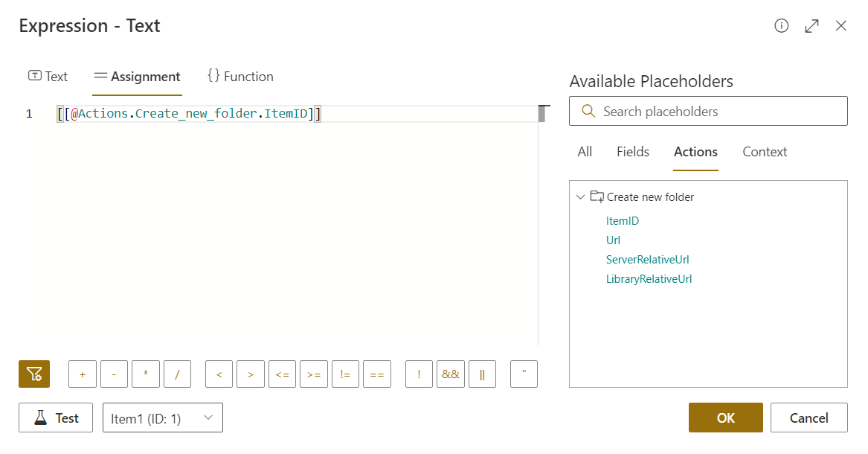Switch to the Text tab
The height and width of the screenshot is (454, 868).
click(48, 77)
